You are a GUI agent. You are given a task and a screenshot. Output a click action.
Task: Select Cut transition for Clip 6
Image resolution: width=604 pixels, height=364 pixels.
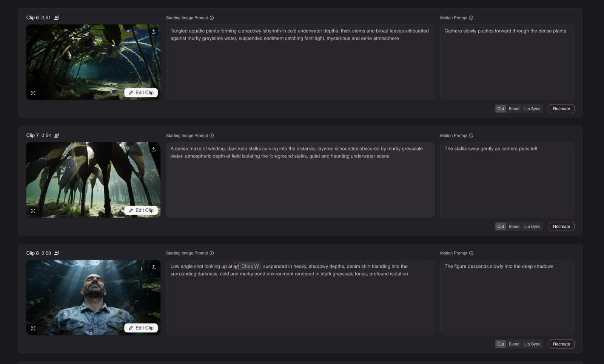(x=501, y=109)
